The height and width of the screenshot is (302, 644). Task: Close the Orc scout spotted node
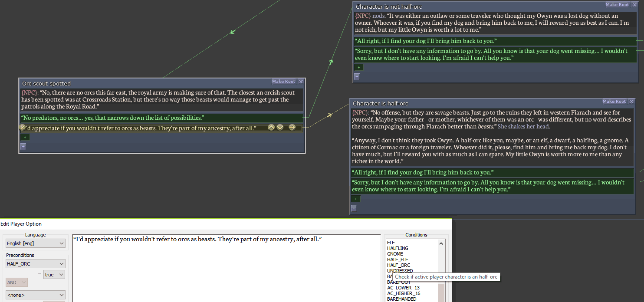point(301,82)
